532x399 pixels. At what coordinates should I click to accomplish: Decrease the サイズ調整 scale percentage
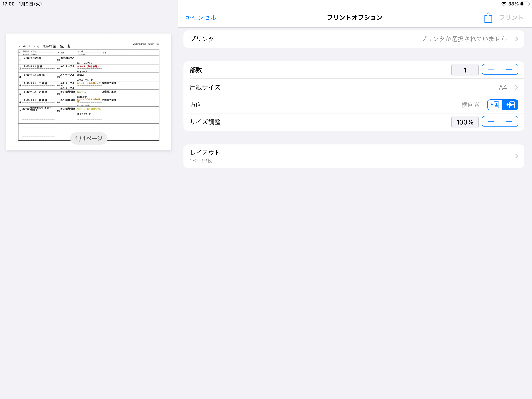tap(491, 122)
